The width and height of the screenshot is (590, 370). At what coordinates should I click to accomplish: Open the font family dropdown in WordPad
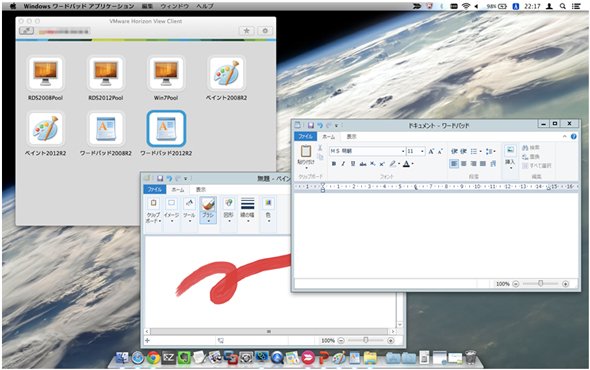coord(403,151)
